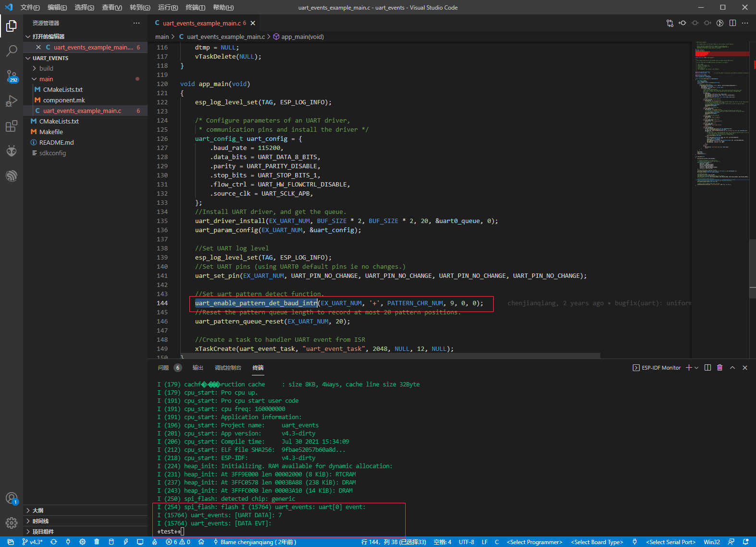Kill terminal with trash icon
The image size is (756, 547).
click(x=719, y=368)
